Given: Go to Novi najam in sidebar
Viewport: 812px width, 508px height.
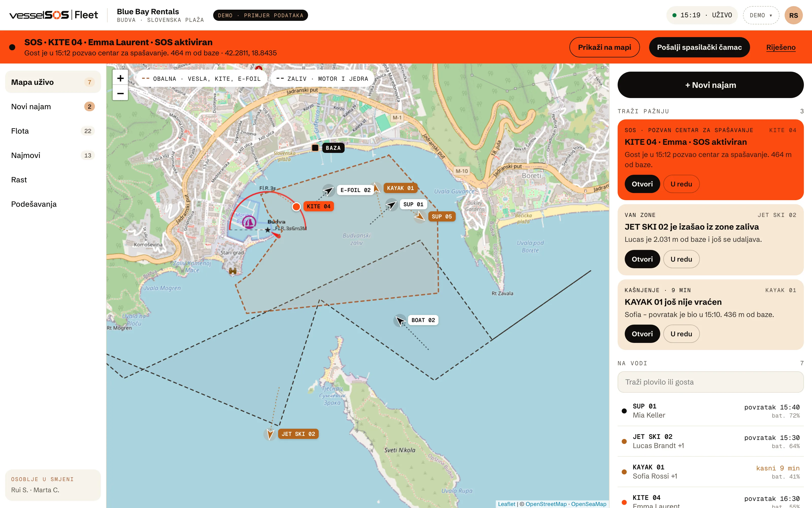Looking at the screenshot, I should pyautogui.click(x=53, y=106).
